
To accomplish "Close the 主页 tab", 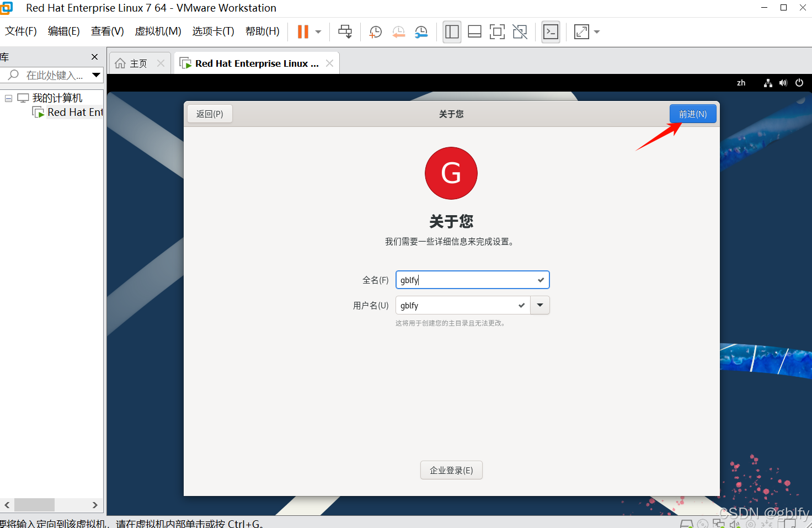I will pos(161,63).
